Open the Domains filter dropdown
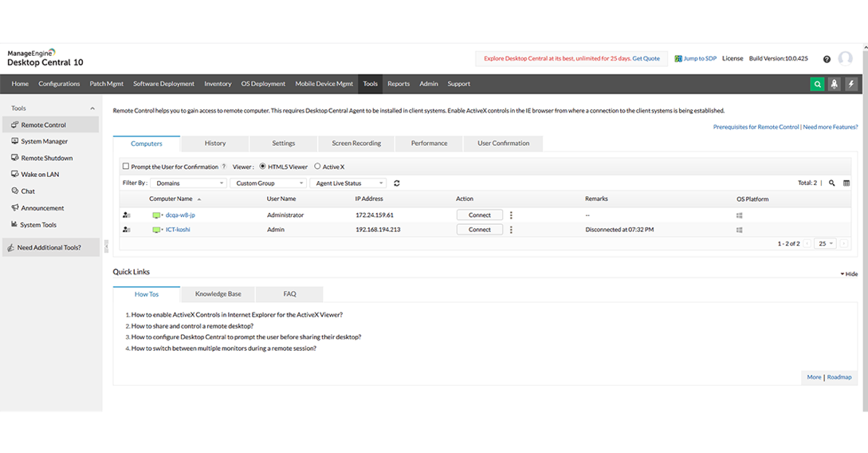Image resolution: width=868 pixels, height=453 pixels. (188, 183)
